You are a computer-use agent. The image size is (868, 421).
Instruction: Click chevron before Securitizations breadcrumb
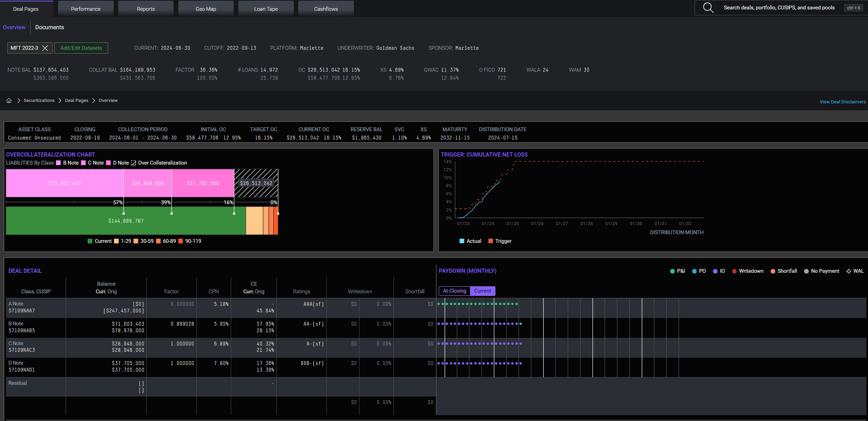click(18, 101)
